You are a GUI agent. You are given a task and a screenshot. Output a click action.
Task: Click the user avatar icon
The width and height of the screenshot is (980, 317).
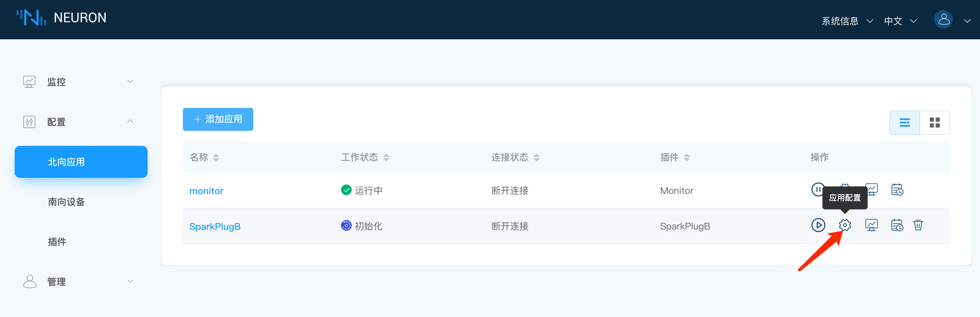click(x=943, y=19)
